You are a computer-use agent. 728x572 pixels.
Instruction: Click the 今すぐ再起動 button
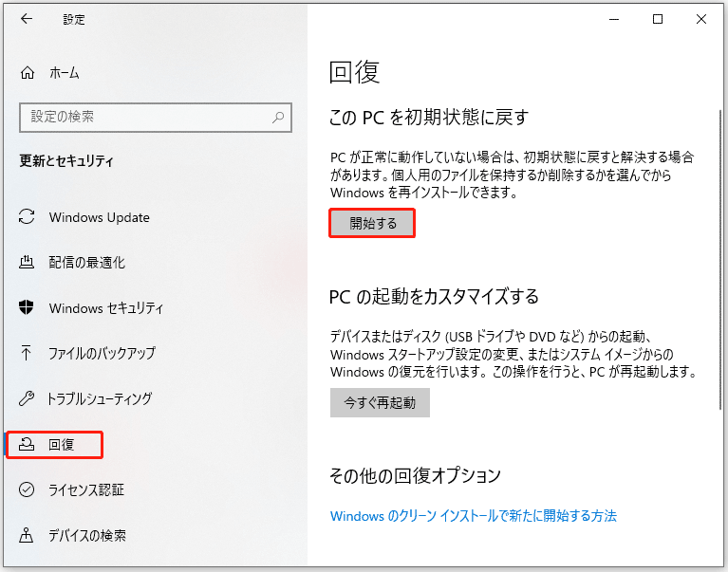pos(380,402)
